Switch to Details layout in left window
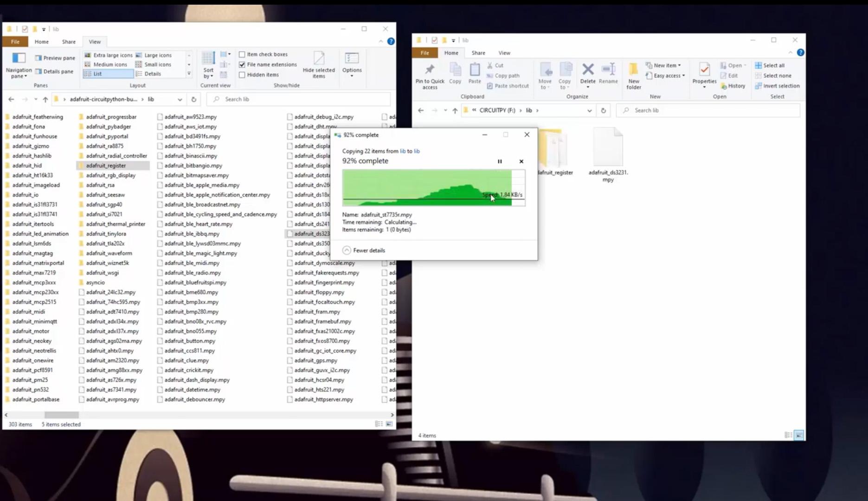 point(148,74)
